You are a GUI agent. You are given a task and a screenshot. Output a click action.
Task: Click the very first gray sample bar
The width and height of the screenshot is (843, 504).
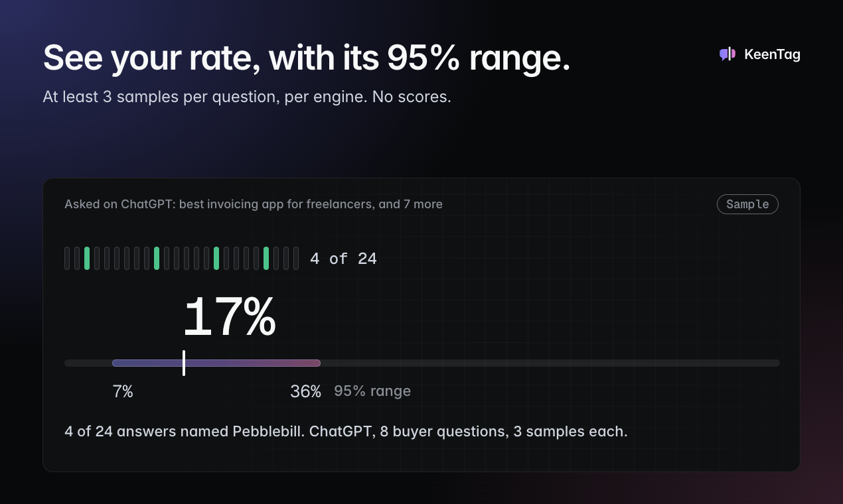(67, 258)
